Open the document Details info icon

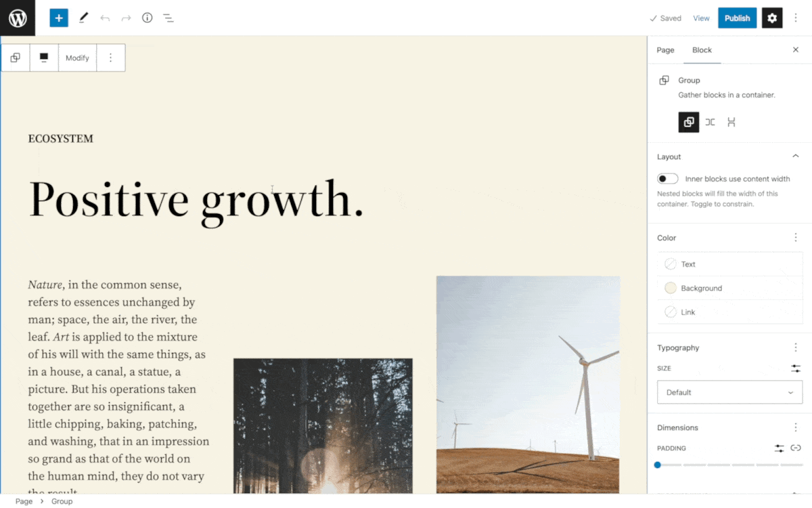click(x=147, y=18)
